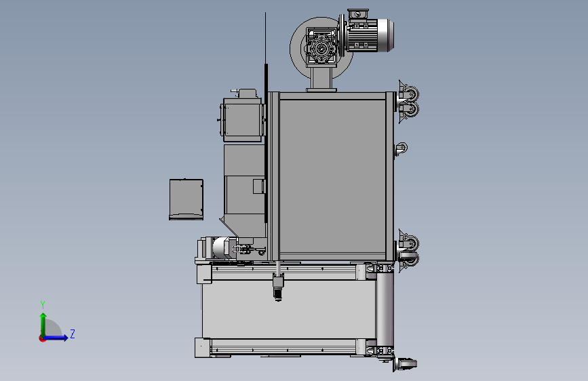Viewport: 588px width, 381px height.
Task: Click the green Y axis arrow of the triad
Action: [x=43, y=325]
